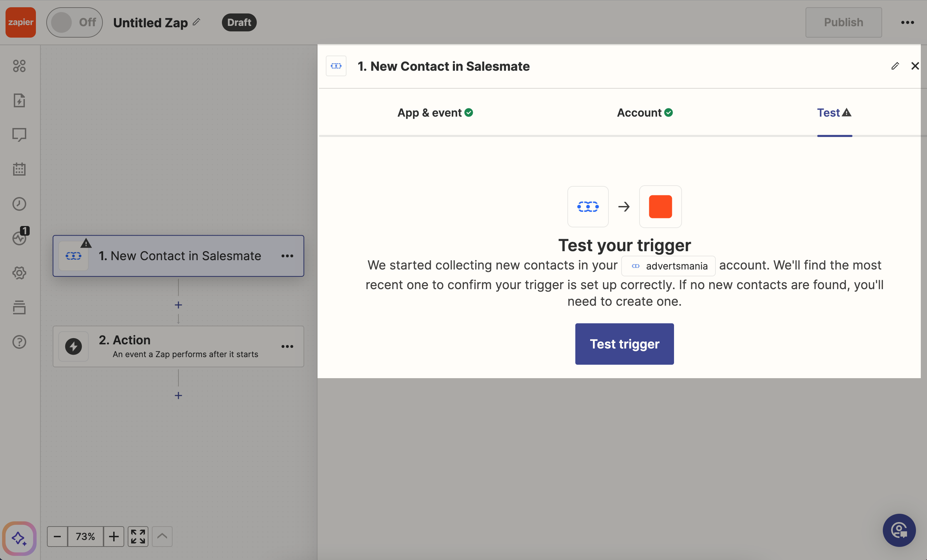The width and height of the screenshot is (927, 560).
Task: Open the top-right three-dot Zap menu
Action: coord(907,22)
